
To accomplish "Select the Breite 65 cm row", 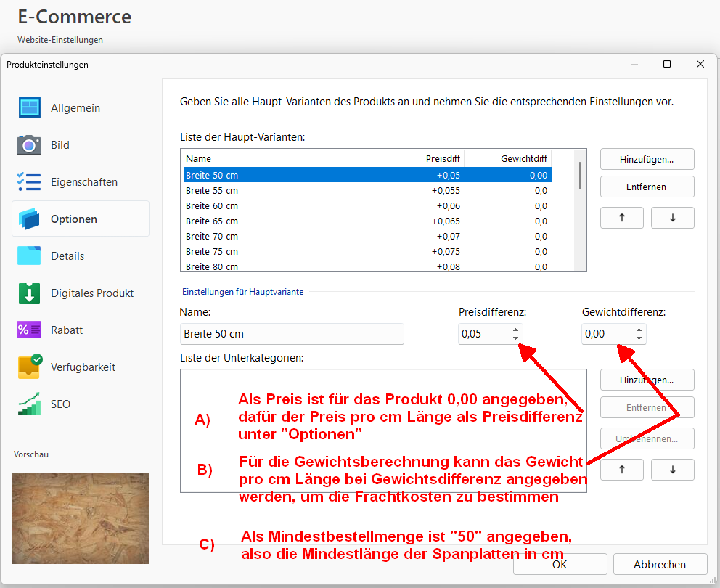I will click(367, 221).
